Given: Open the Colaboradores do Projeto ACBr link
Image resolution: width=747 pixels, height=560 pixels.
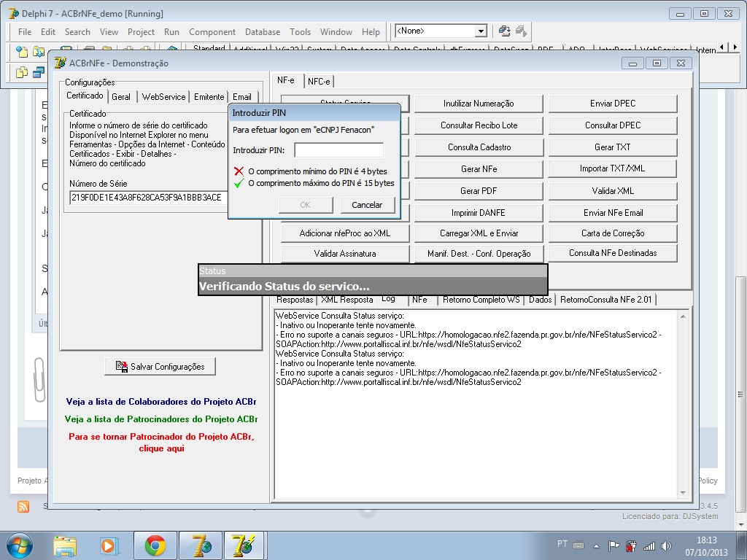Looking at the screenshot, I should [161, 402].
